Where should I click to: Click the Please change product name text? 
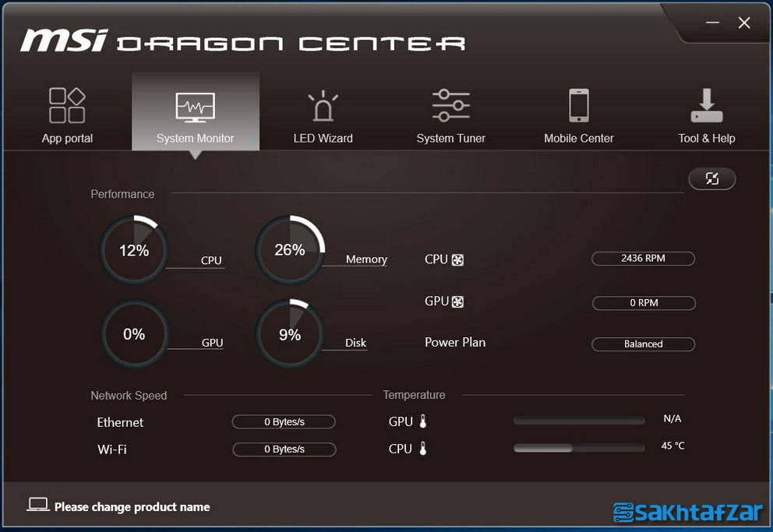pos(131,506)
